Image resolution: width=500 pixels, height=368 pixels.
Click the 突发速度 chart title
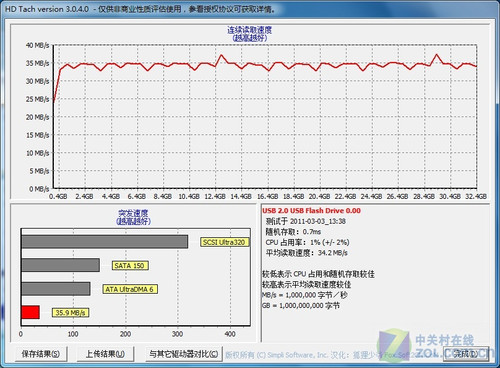[133, 213]
